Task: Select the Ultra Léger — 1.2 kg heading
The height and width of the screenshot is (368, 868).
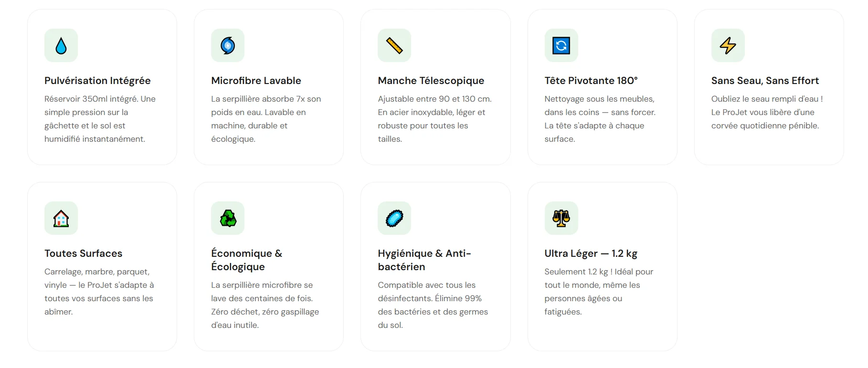Action: tap(591, 253)
